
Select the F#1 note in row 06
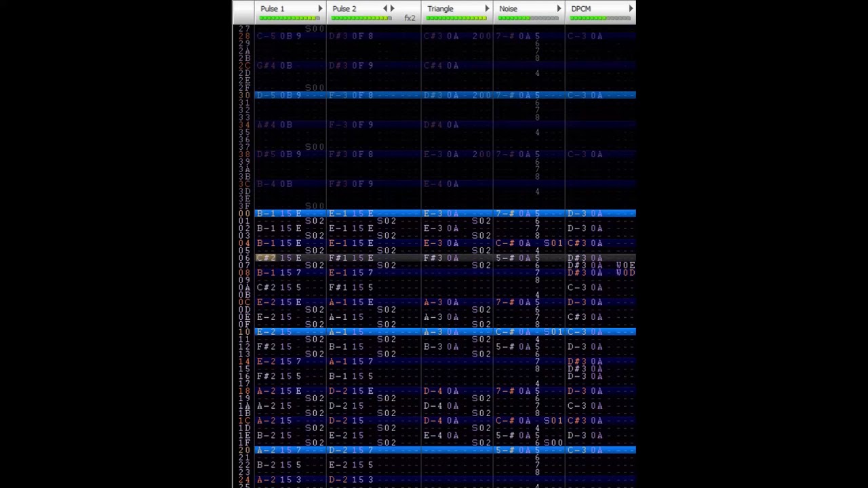click(337, 258)
